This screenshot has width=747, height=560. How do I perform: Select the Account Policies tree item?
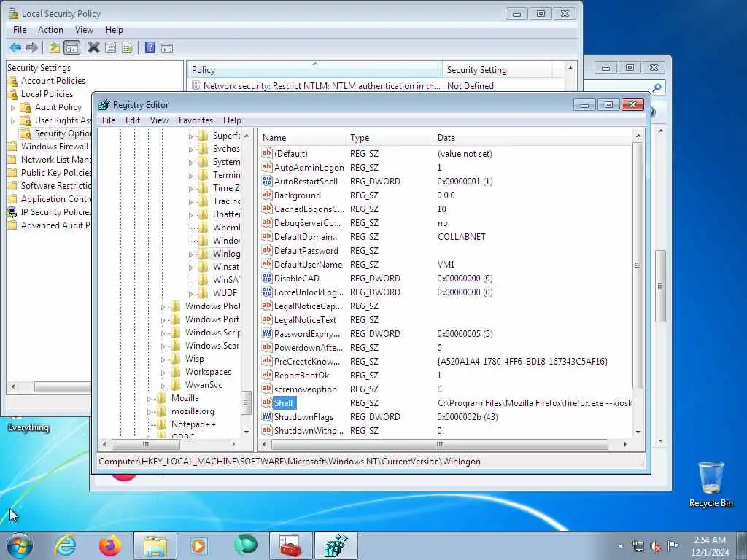(53, 81)
